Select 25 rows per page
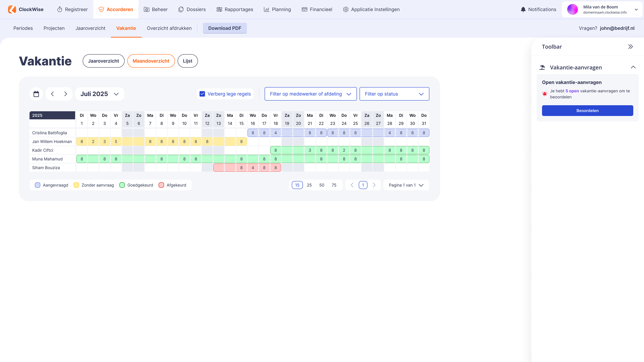This screenshot has height=362, width=644. (309, 185)
